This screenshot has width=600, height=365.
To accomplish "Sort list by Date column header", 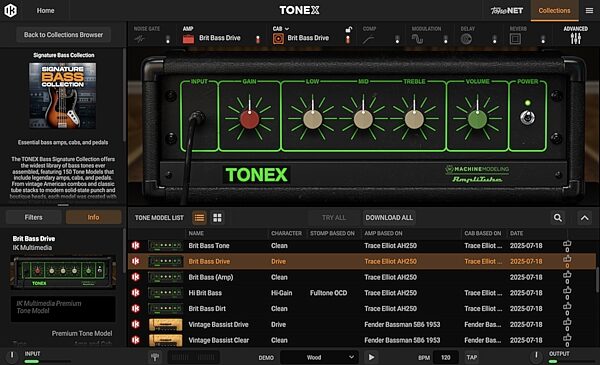I will pyautogui.click(x=516, y=233).
